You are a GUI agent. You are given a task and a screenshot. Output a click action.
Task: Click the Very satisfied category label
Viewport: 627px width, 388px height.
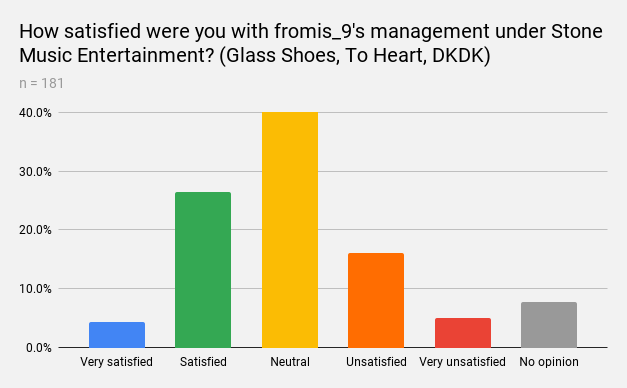pos(116,362)
